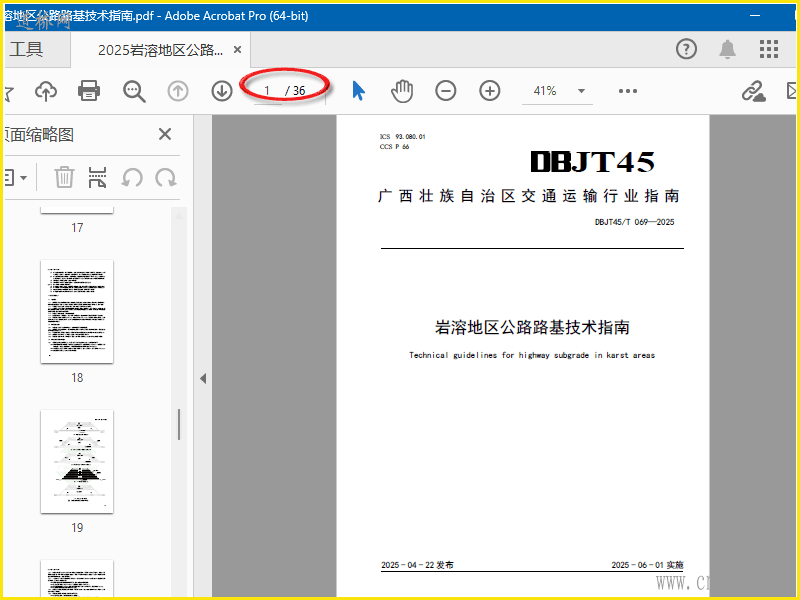Rotate page counterclockwise
800x600 pixels.
pos(132,178)
